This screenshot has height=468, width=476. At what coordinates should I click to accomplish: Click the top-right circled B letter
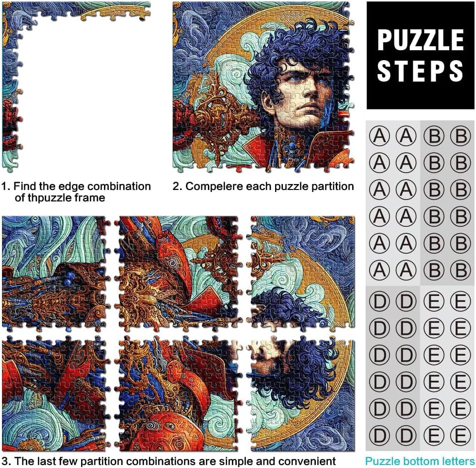pos(461,136)
